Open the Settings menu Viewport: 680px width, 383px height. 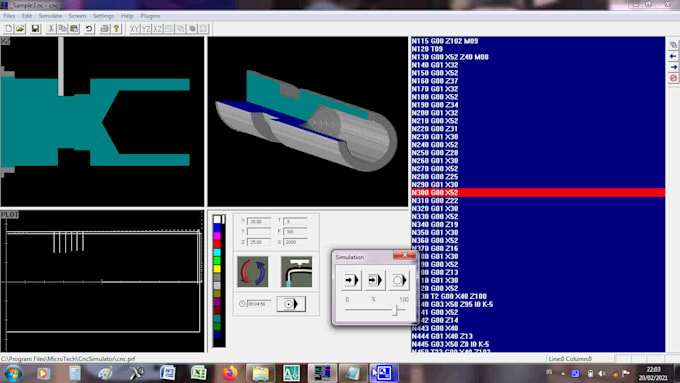(x=103, y=16)
